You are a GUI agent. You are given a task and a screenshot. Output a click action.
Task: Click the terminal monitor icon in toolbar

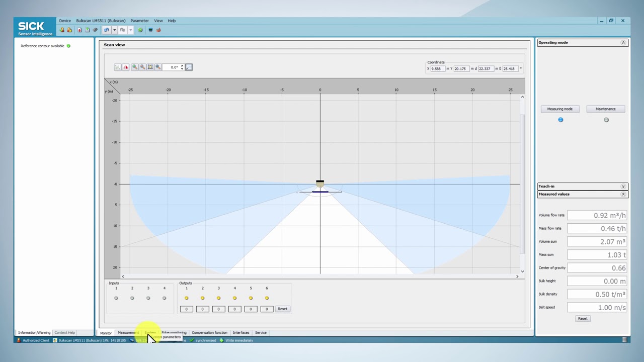[150, 30]
